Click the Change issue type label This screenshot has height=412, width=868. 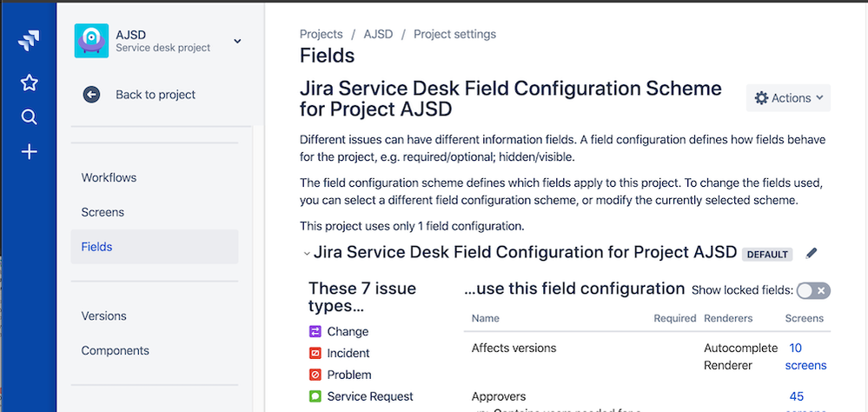pos(348,332)
